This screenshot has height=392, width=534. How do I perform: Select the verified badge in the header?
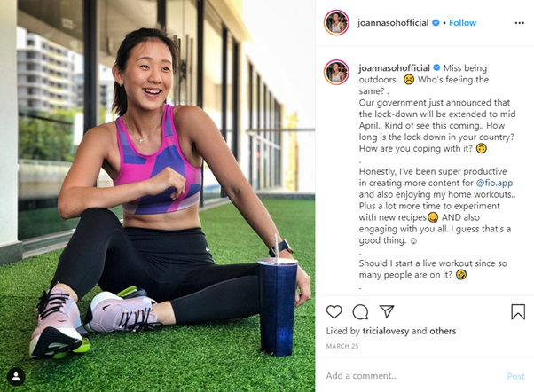[x=436, y=23]
